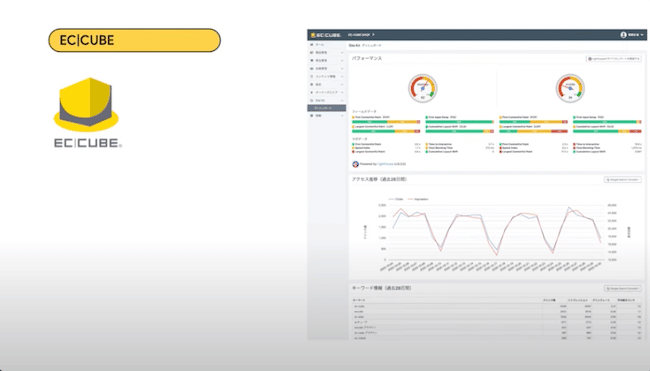The height and width of the screenshot is (371, 650).
Task: Click the EC-CUBE logo in admin header
Action: 326,35
